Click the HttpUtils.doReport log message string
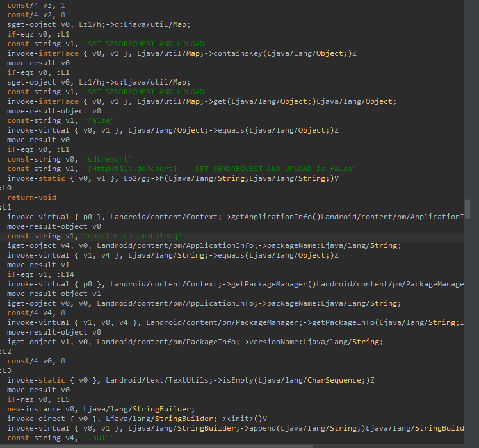The image size is (479, 448). 220,169
